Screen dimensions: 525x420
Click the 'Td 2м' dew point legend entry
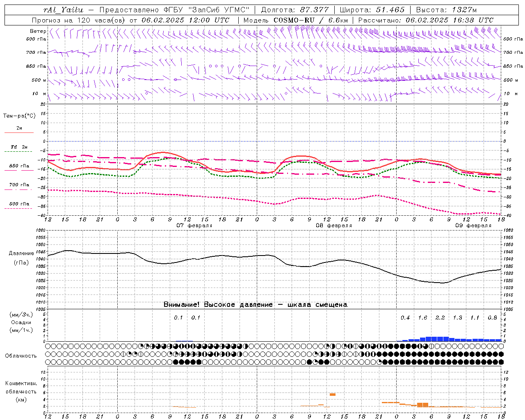19,147
